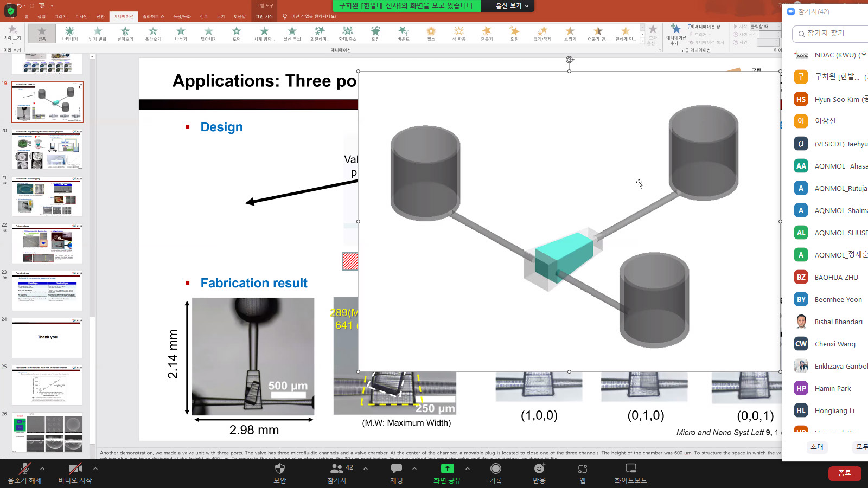The width and height of the screenshot is (868, 488).
Task: Click the Undo icon in the title bar
Action: 18,5
